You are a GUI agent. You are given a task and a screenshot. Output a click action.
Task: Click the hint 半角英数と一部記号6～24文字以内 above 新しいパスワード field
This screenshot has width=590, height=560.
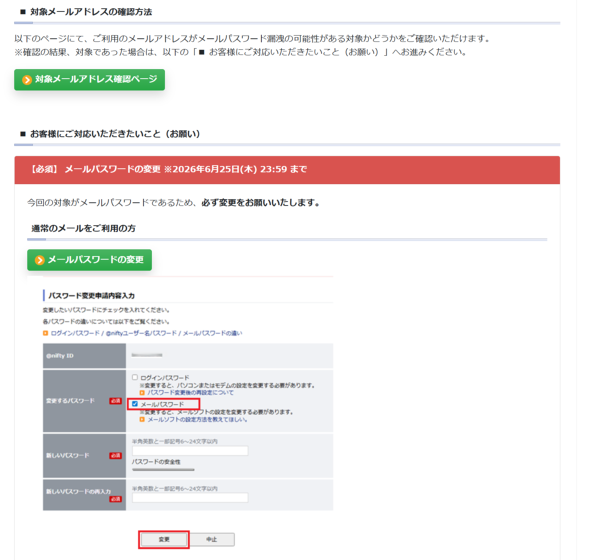click(175, 441)
